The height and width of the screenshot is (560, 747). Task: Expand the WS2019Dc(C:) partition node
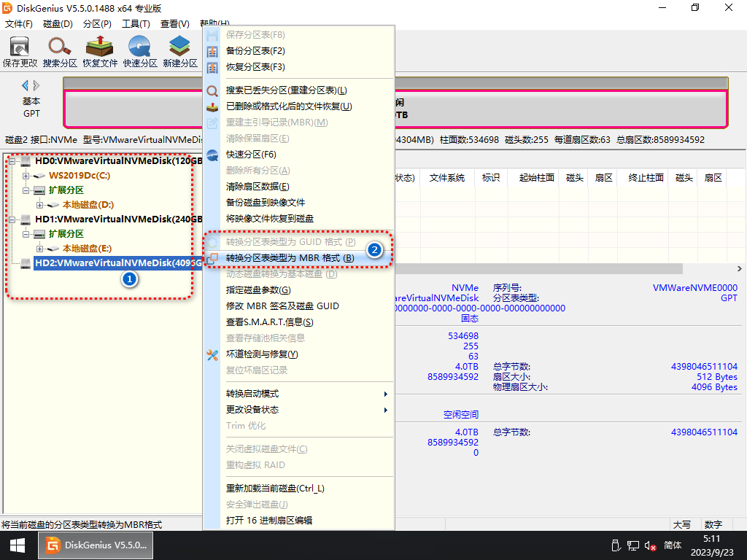(x=26, y=176)
